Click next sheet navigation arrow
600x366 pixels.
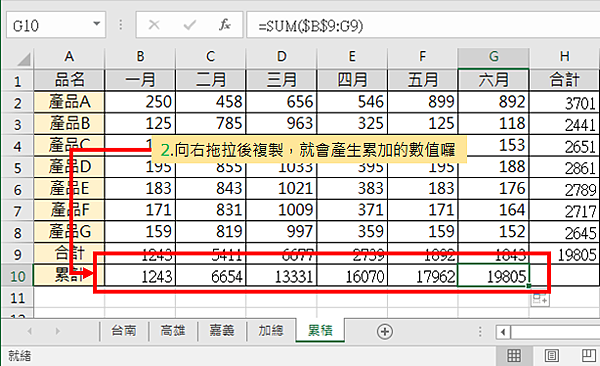pyautogui.click(x=57, y=331)
